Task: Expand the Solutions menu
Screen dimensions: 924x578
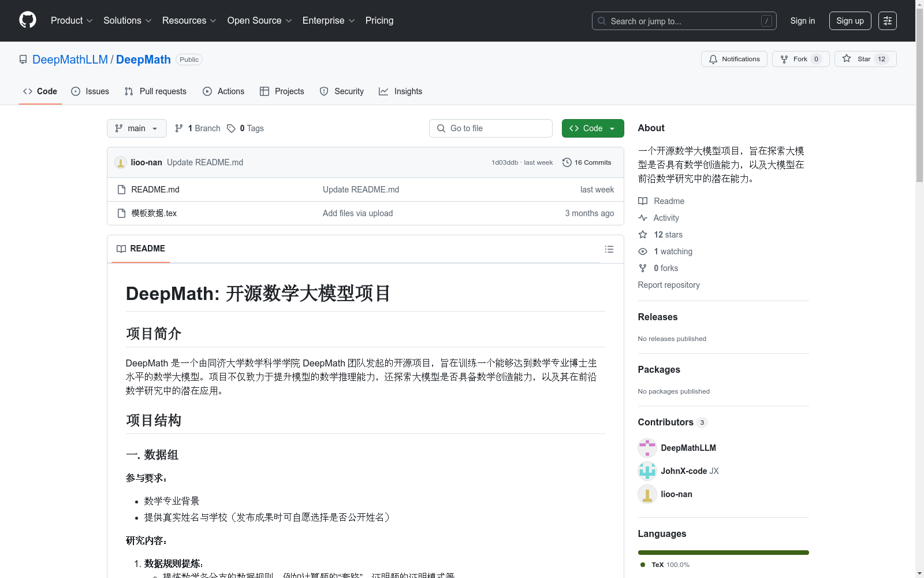Action: pyautogui.click(x=127, y=20)
